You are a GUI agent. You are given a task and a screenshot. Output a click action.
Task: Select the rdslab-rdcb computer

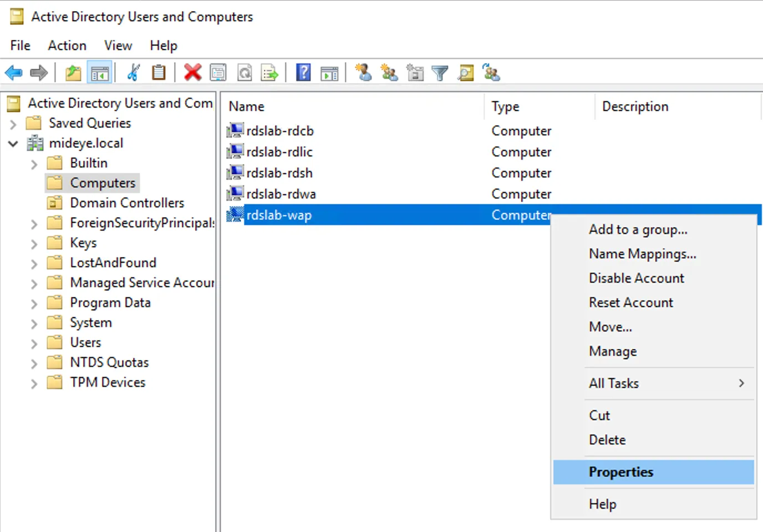(x=279, y=131)
